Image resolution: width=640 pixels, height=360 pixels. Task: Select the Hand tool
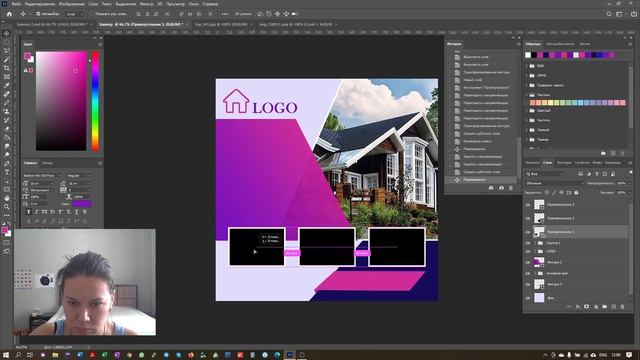click(x=7, y=198)
